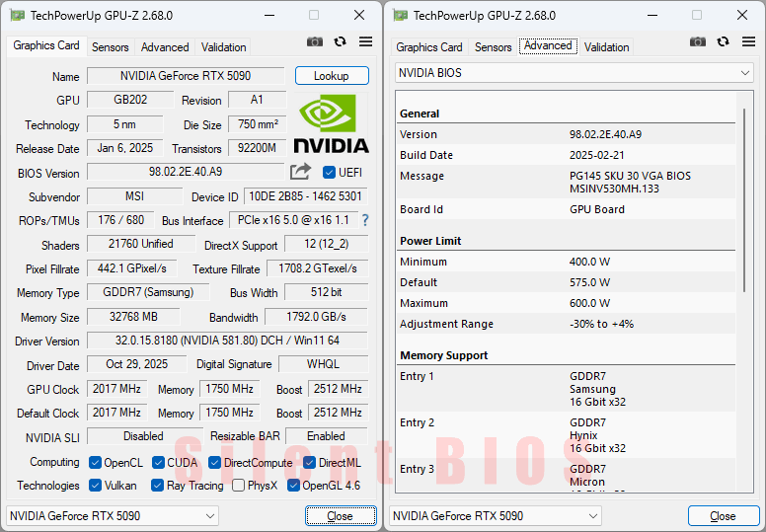Screen dimensions: 766x532
Task: Open Sensors tab in right window
Action: click(x=494, y=47)
